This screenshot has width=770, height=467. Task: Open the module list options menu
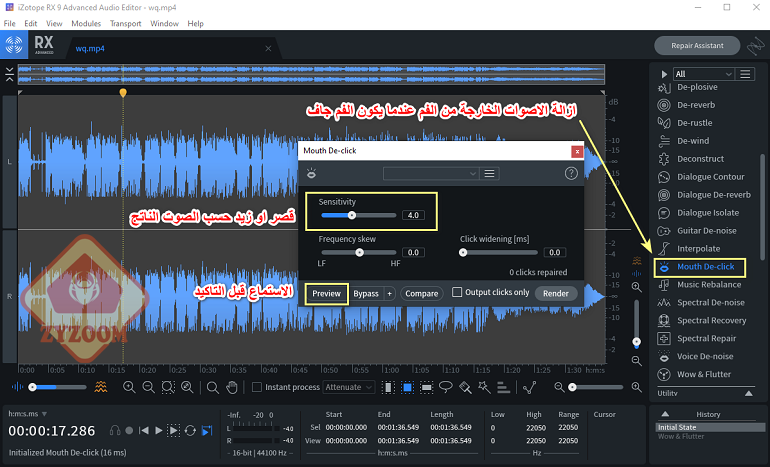(745, 74)
